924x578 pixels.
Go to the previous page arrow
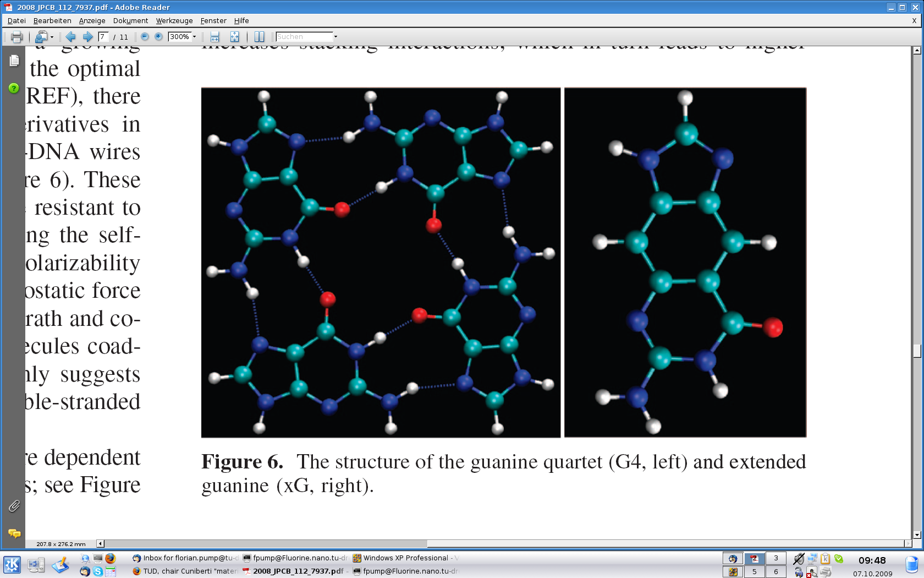(70, 37)
